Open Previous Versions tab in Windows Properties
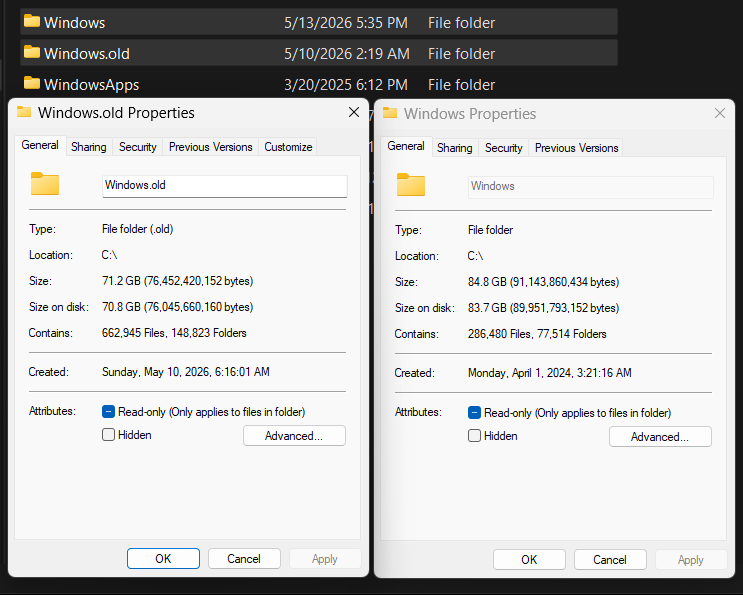Viewport: 743px width, 595px height. [x=576, y=148]
